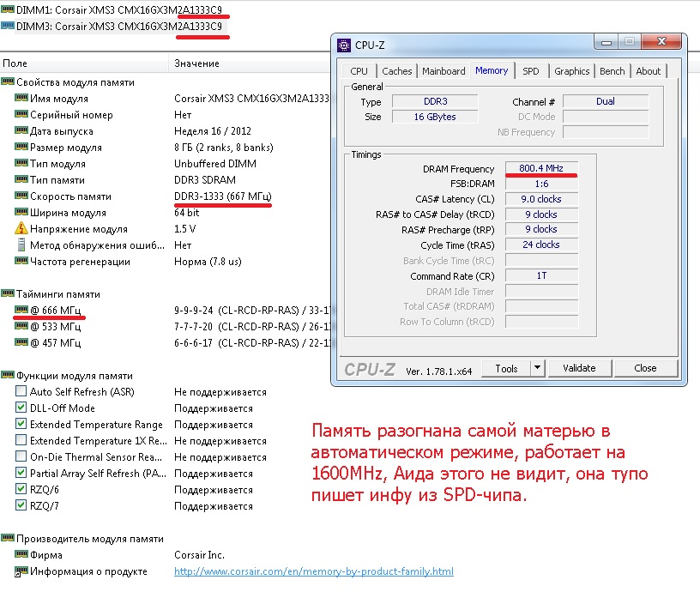Click the CPU-Z window title icon
The height and width of the screenshot is (598, 700).
pos(344,45)
